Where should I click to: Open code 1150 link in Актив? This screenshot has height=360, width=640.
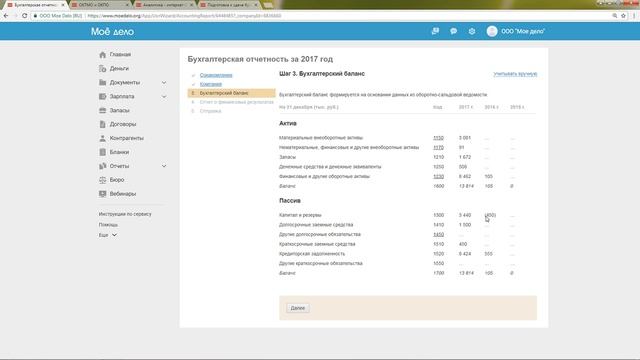point(438,138)
